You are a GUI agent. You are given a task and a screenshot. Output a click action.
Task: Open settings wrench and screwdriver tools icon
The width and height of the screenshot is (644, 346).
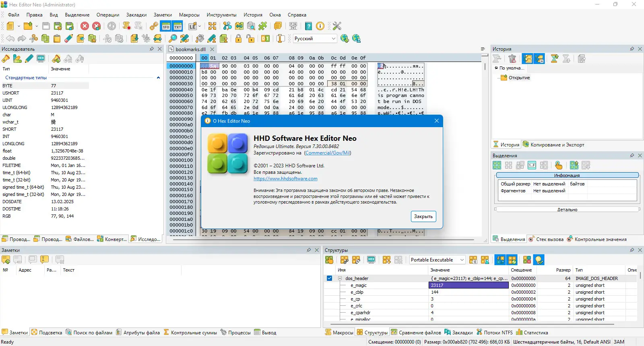pos(337,26)
